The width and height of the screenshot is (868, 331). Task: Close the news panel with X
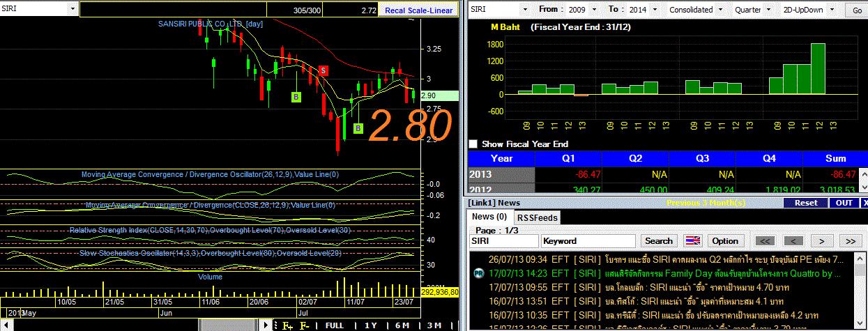click(865, 203)
